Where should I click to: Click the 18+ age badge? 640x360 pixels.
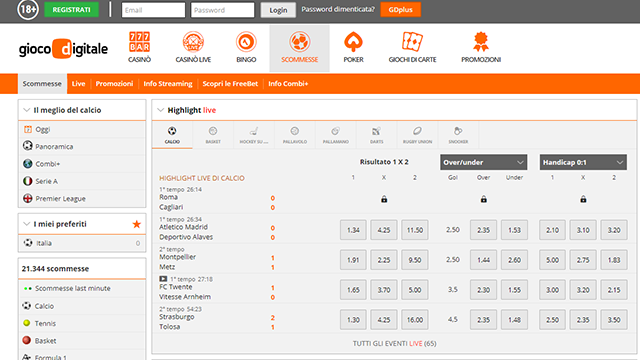coord(28,9)
